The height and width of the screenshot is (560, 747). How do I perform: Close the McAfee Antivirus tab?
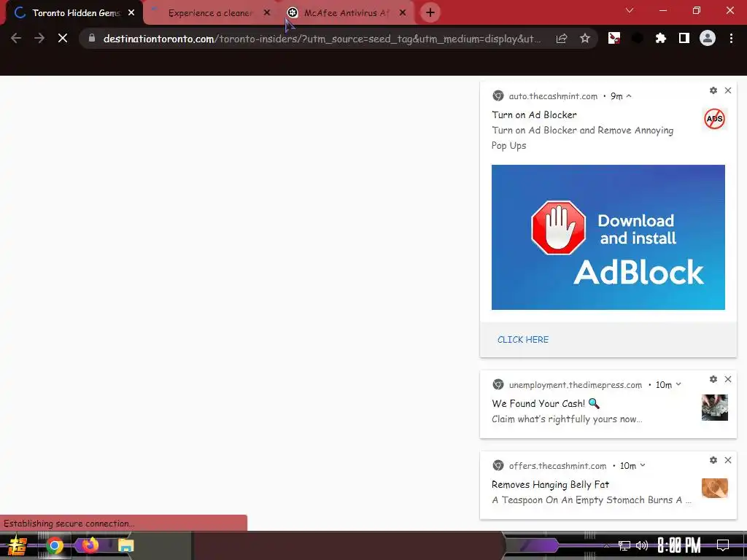coord(403,13)
